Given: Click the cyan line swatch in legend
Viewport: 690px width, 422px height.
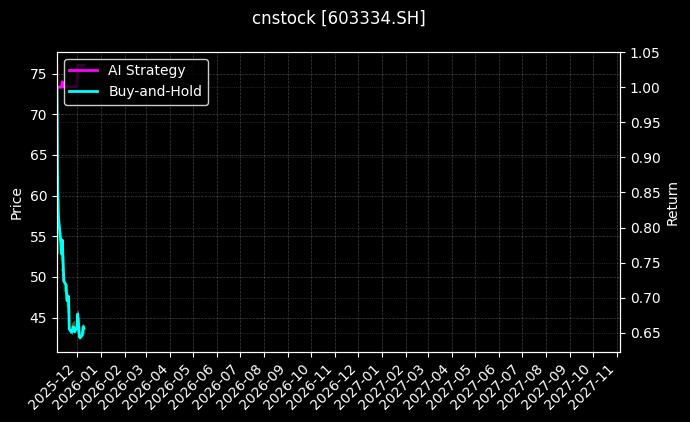Looking at the screenshot, I should (x=84, y=91).
